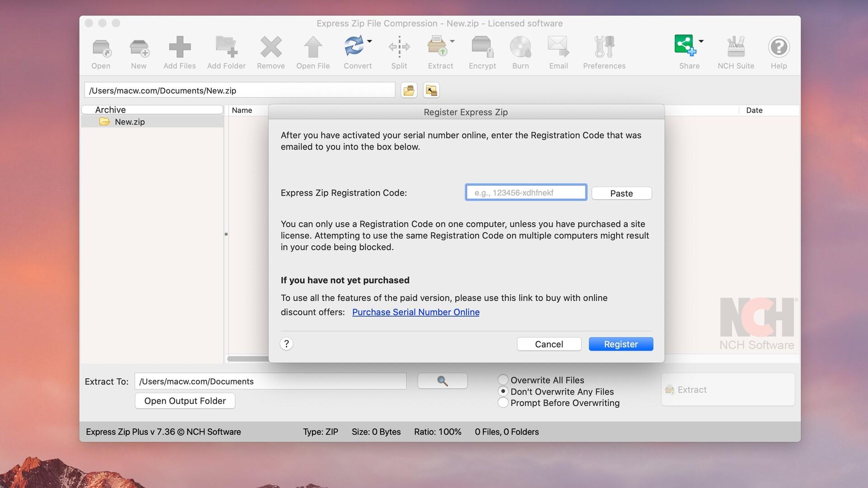This screenshot has height=488, width=868.
Task: Click the Registration Code input field
Action: point(526,192)
